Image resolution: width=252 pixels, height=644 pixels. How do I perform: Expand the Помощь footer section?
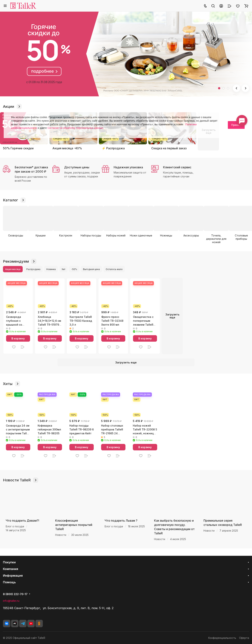click(126, 582)
